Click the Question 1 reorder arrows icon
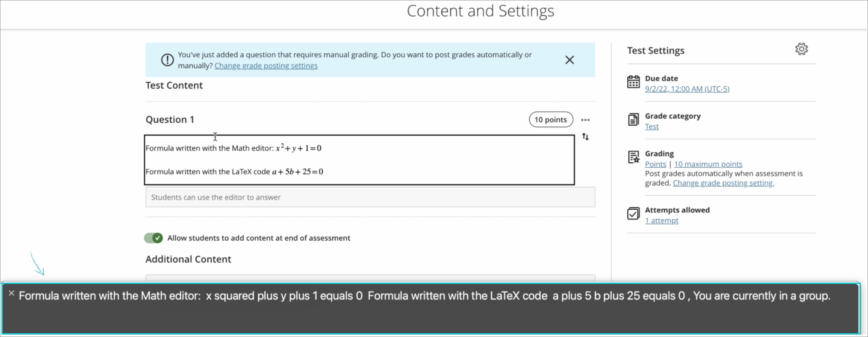This screenshot has width=868, height=337. 585,137
